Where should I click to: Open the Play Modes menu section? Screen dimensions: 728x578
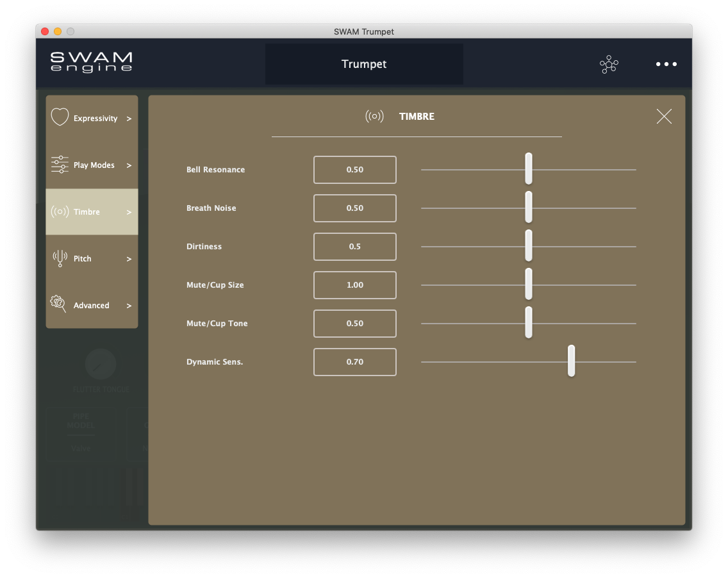[92, 165]
